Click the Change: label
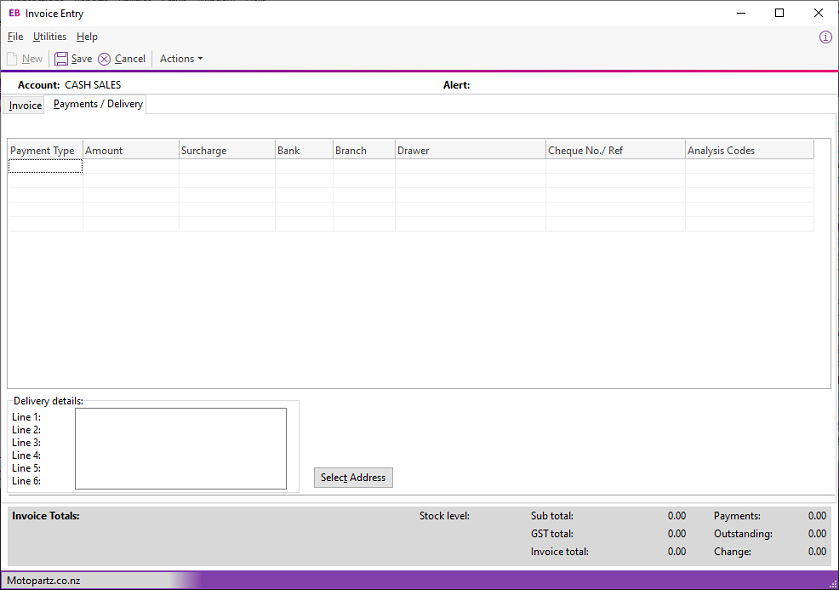Image resolution: width=839 pixels, height=590 pixels. 733,551
